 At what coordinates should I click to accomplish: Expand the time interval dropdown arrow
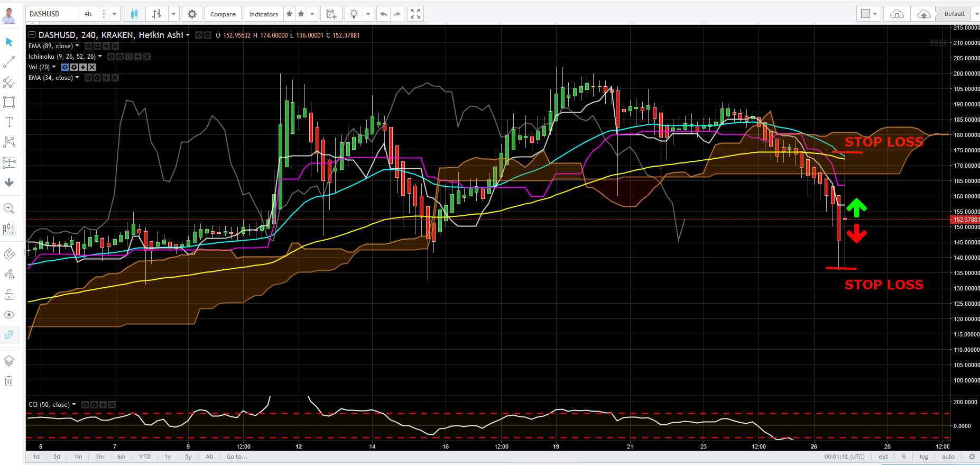click(114, 14)
